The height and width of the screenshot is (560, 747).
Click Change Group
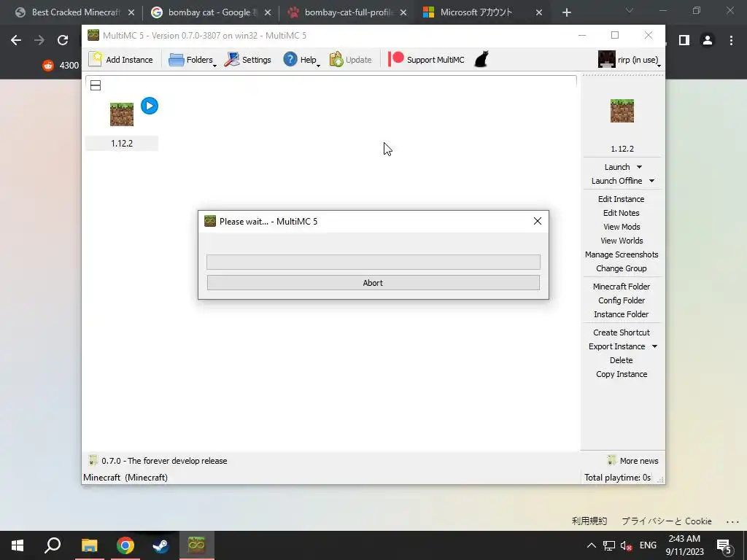tap(622, 268)
